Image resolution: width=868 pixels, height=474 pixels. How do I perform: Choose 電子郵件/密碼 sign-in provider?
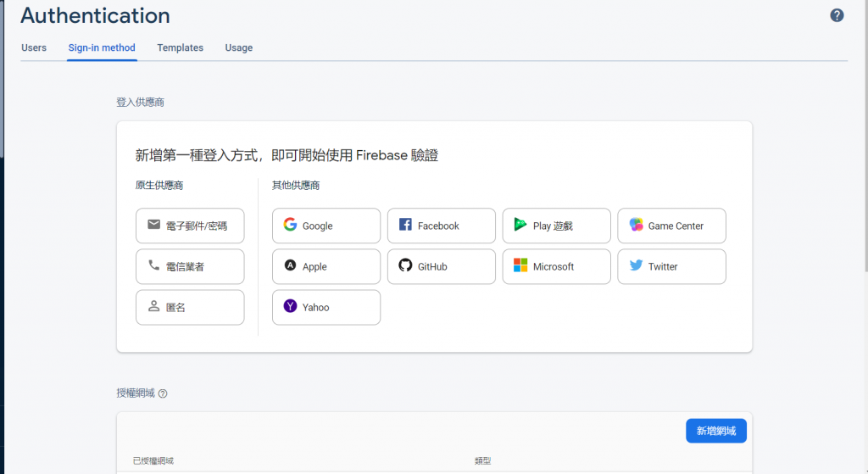190,226
